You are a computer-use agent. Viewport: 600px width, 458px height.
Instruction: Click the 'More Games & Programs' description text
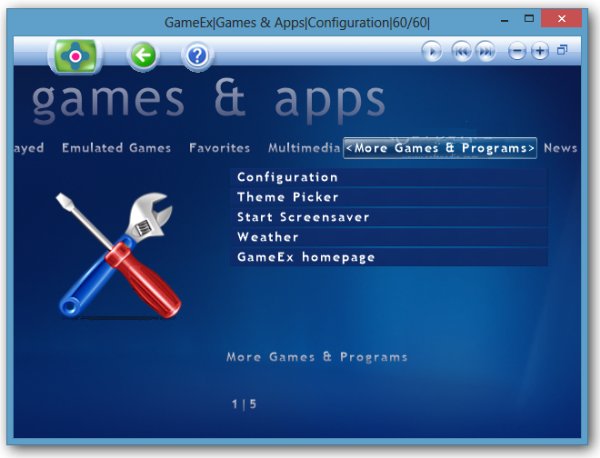(317, 357)
